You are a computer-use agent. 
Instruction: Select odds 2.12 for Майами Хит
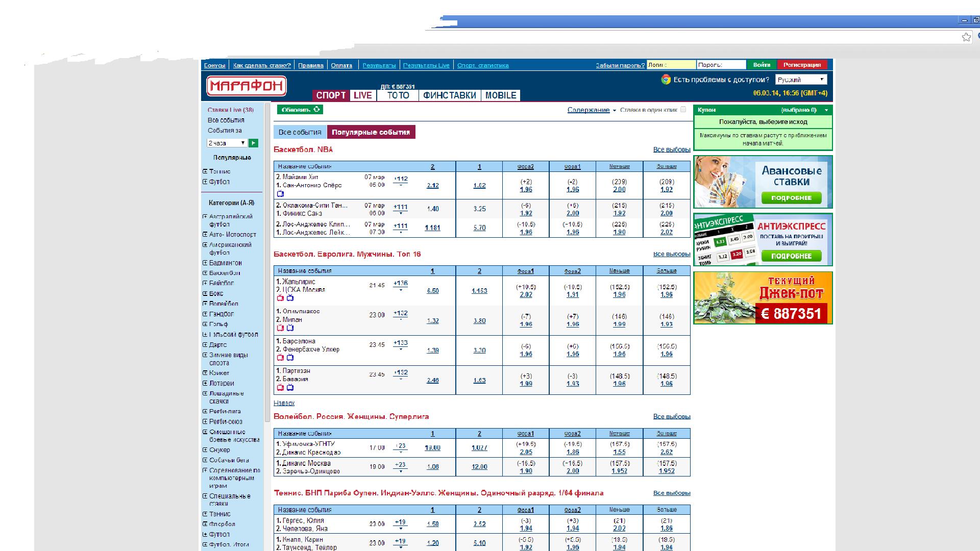(x=433, y=186)
